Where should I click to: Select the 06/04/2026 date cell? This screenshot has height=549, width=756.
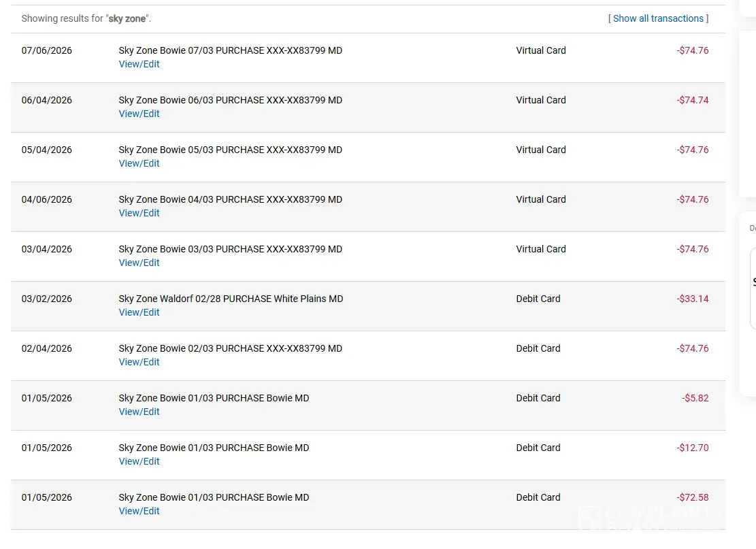coord(47,100)
